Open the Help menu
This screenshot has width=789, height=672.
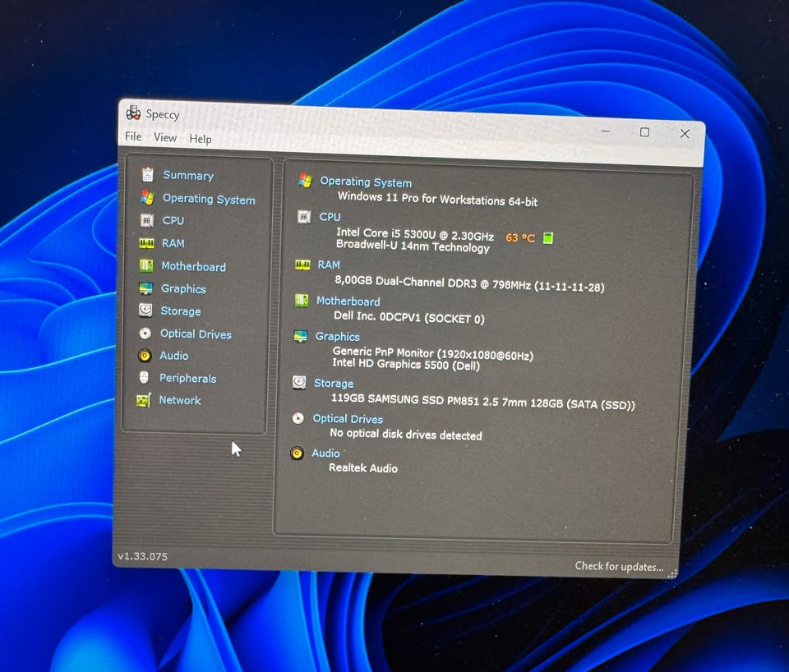[201, 139]
